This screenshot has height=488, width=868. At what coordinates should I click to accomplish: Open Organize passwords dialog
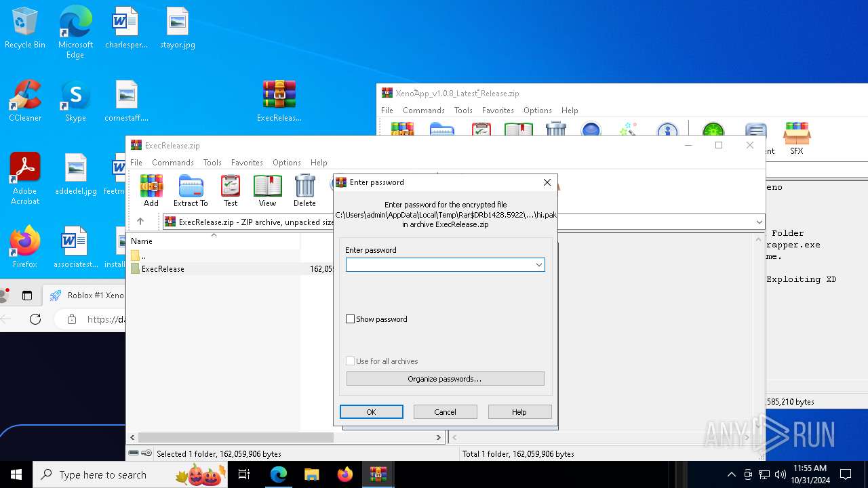tap(445, 379)
